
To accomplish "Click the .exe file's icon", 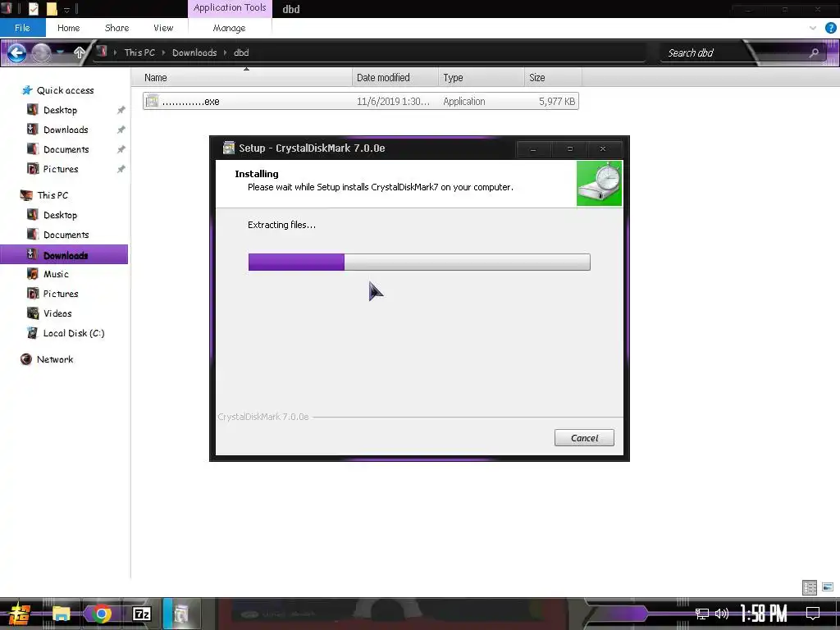I will point(152,101).
